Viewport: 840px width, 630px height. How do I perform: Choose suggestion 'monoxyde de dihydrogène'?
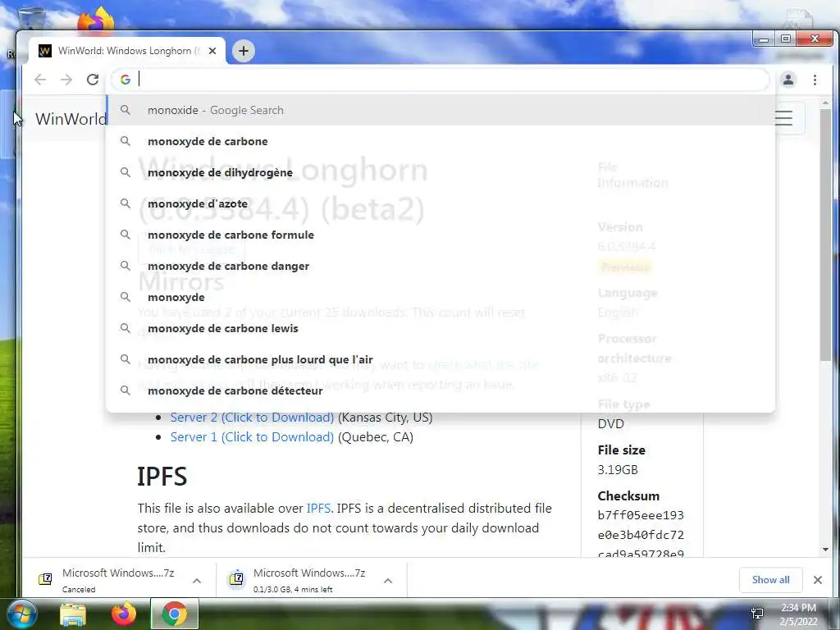pos(441,172)
